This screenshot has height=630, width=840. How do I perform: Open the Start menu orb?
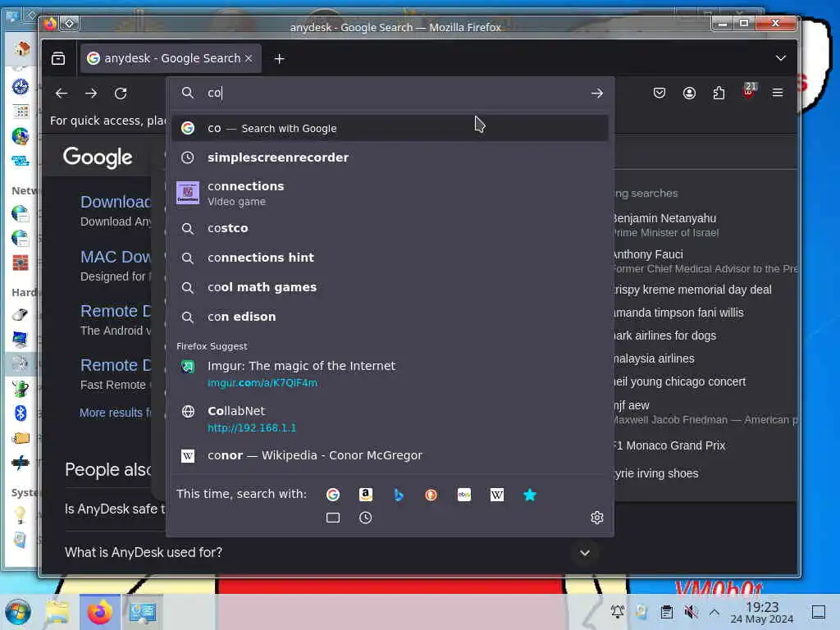[x=18, y=612]
